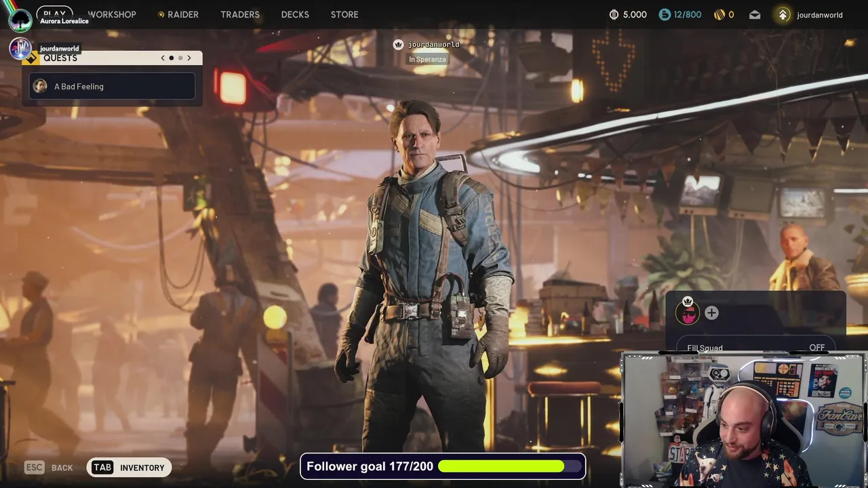Click the blue token icon next to 12/800
This screenshot has height=488, width=868.
pos(665,14)
